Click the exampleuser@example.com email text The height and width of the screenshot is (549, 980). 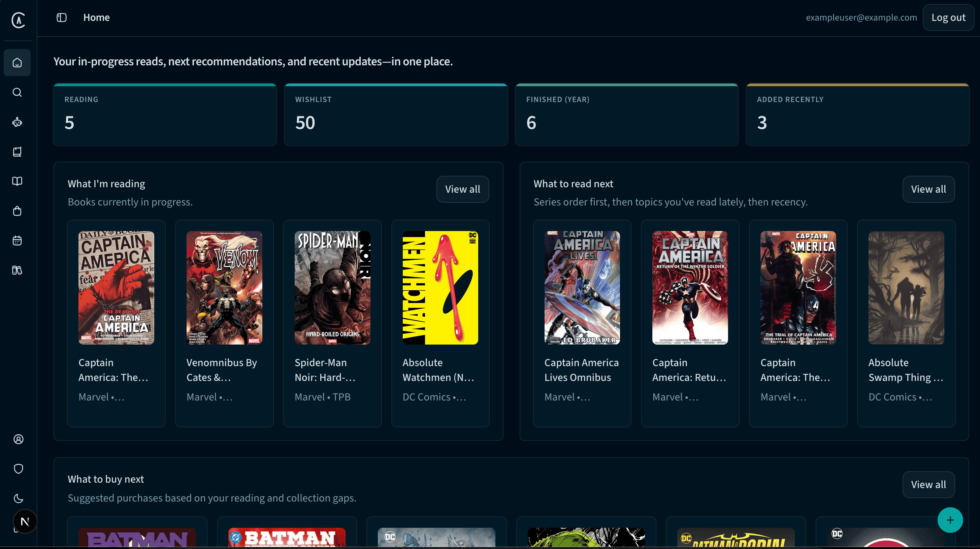click(861, 18)
